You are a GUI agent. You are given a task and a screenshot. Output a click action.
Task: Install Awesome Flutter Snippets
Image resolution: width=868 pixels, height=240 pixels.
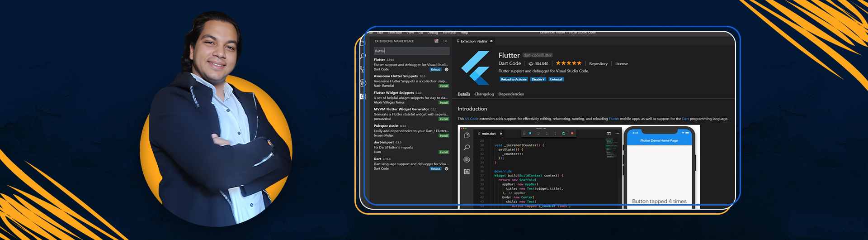coord(444,86)
